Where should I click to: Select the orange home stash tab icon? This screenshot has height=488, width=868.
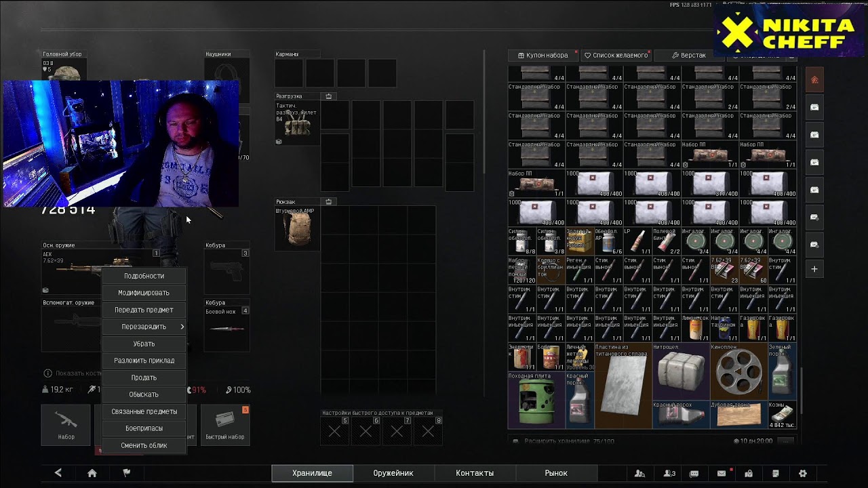[x=814, y=80]
